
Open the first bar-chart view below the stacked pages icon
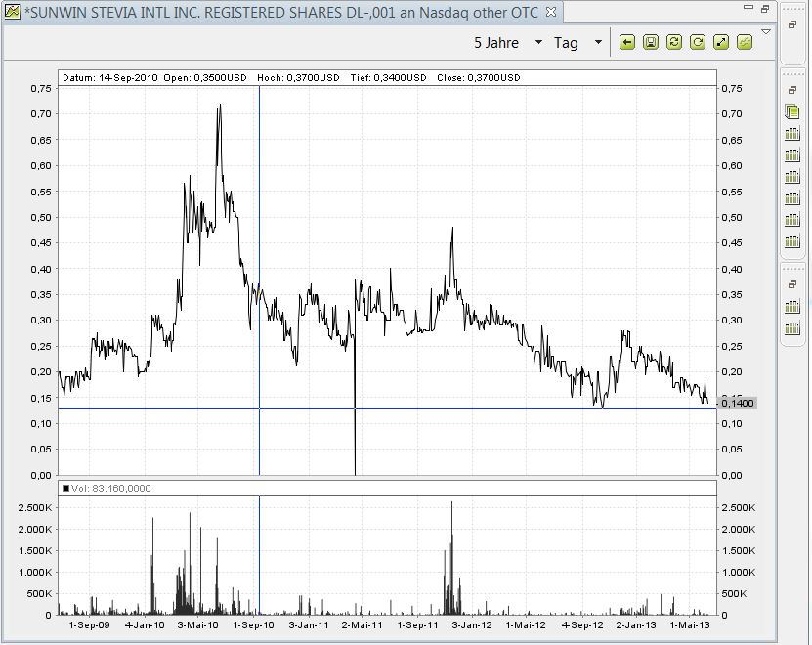791,133
